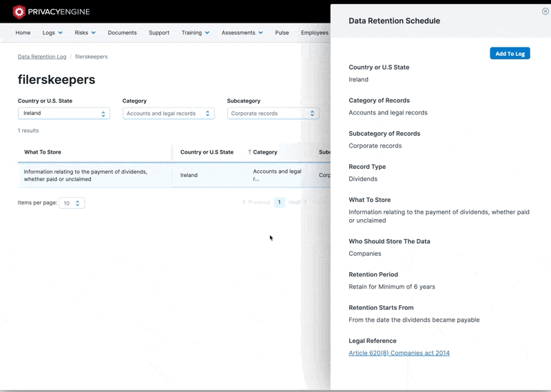
Task: Click the Country or U.S State table column header
Action: pos(207,152)
